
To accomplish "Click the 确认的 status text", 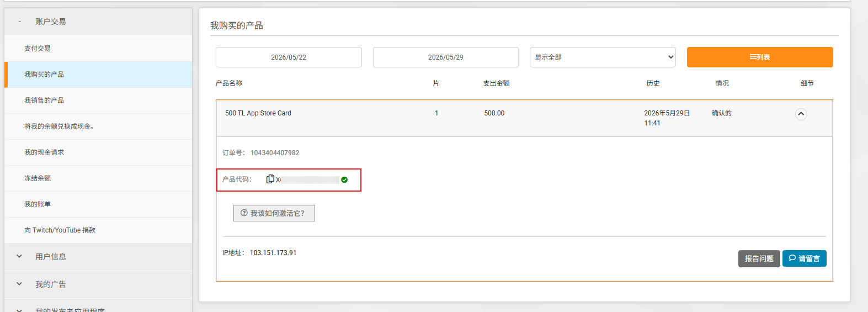I will point(722,113).
